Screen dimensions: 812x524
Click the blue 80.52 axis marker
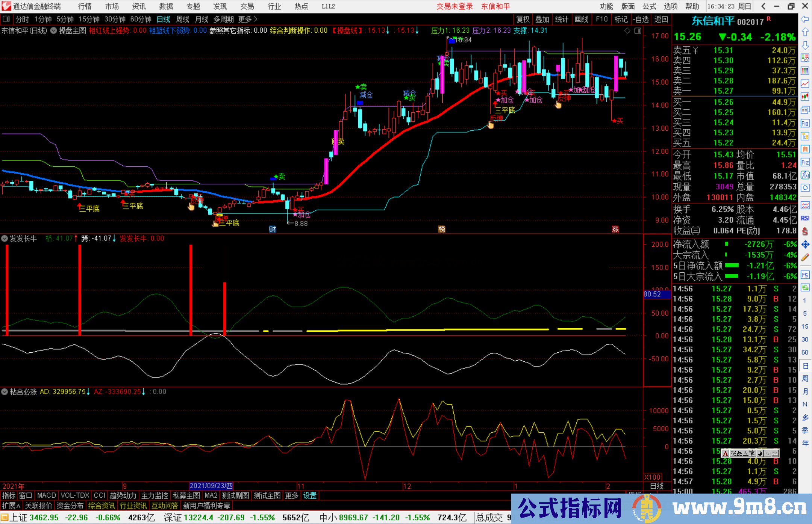[653, 294]
